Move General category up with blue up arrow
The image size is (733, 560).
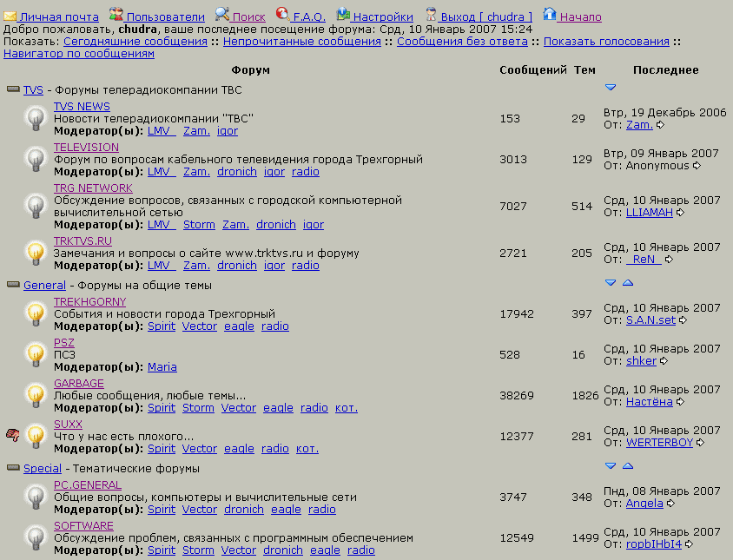(x=628, y=283)
